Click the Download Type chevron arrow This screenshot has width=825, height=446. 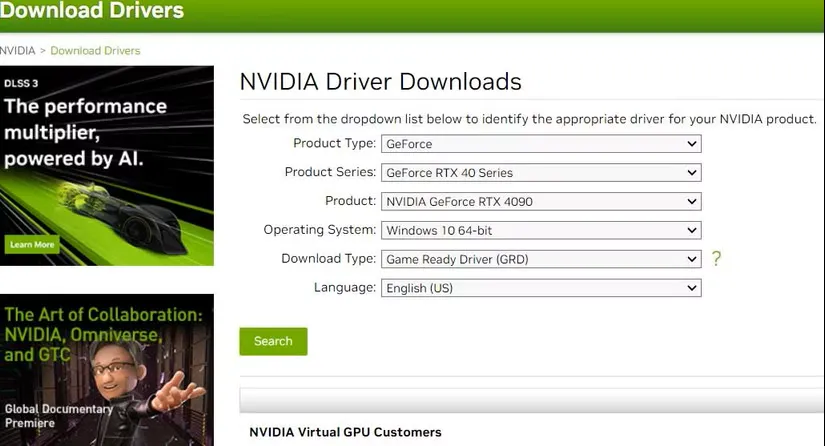(x=691, y=259)
